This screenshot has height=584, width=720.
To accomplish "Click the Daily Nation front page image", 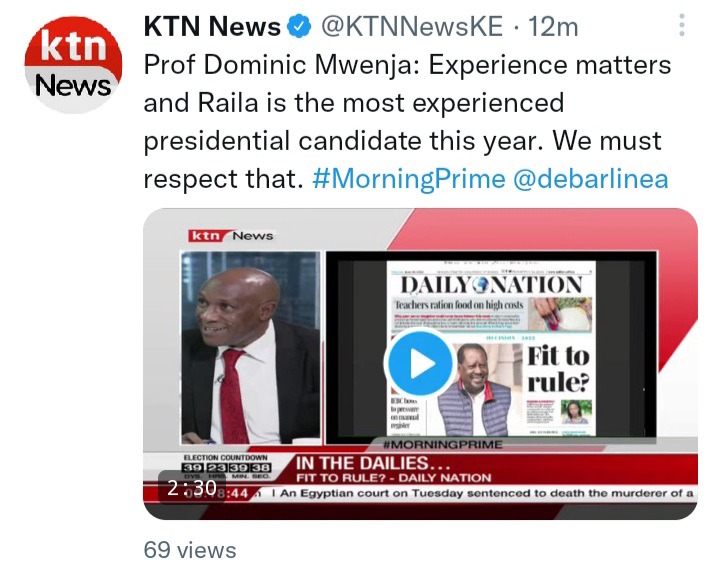I will pyautogui.click(x=491, y=348).
